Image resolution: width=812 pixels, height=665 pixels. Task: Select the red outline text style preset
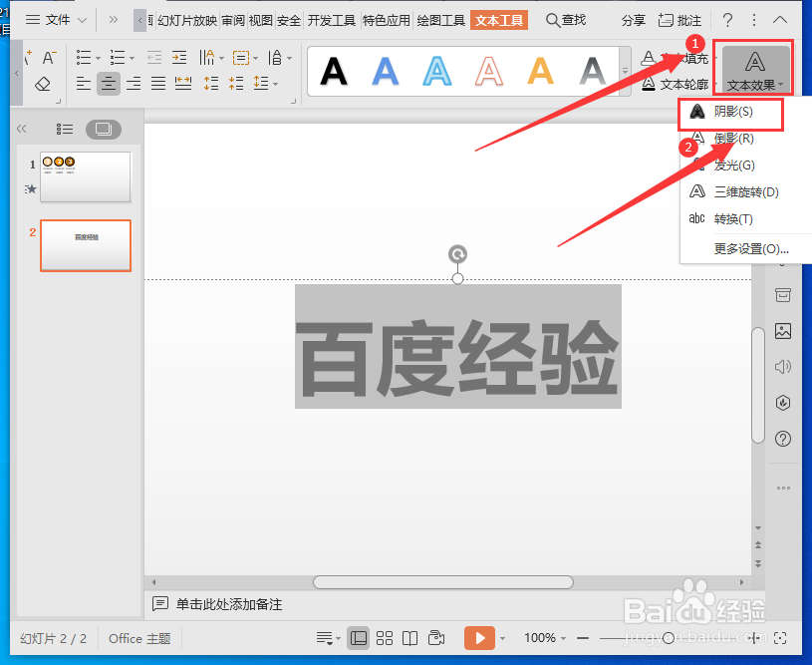click(x=489, y=71)
